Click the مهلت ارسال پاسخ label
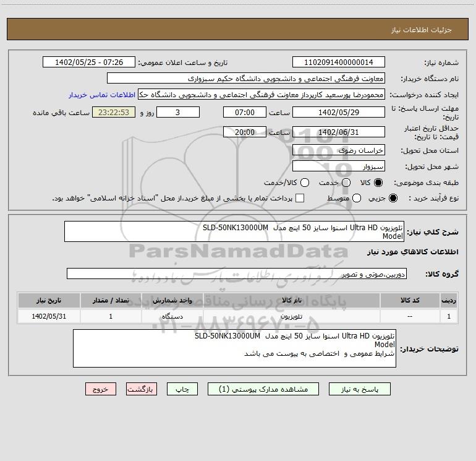This screenshot has width=476, height=461. click(425, 113)
